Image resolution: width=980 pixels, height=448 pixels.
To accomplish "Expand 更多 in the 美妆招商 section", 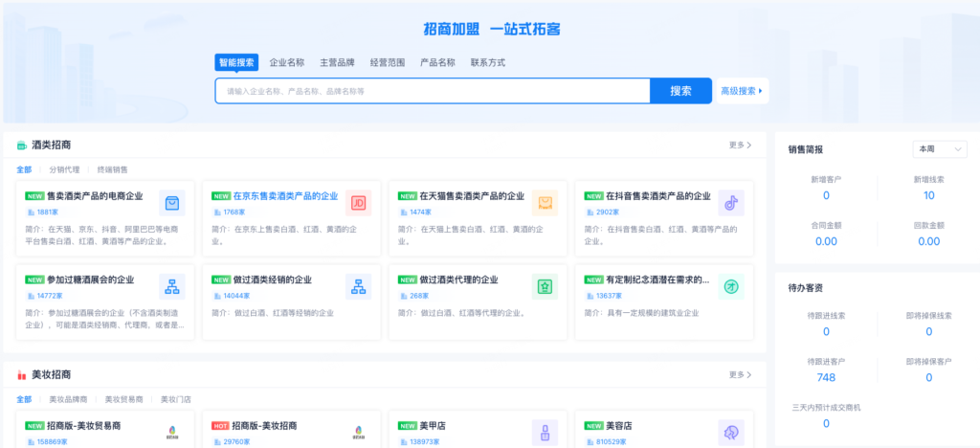I will click(x=740, y=375).
